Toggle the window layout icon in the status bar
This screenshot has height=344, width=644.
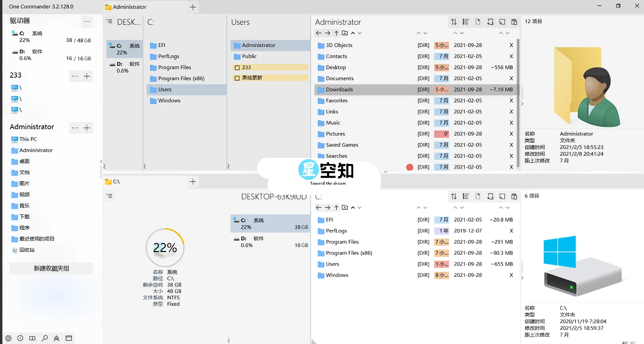pos(69,338)
